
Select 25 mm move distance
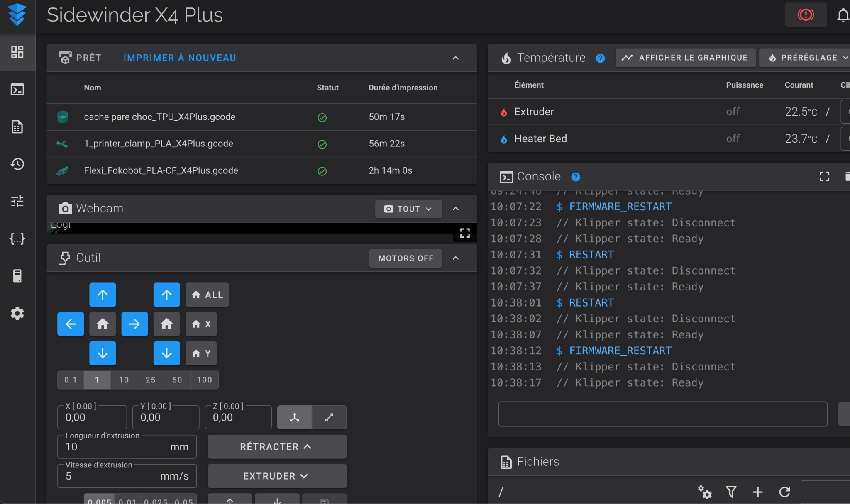[150, 380]
